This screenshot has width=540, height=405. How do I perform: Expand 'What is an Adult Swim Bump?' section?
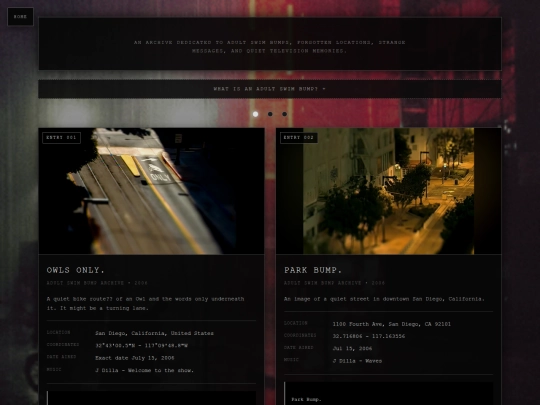(270, 89)
